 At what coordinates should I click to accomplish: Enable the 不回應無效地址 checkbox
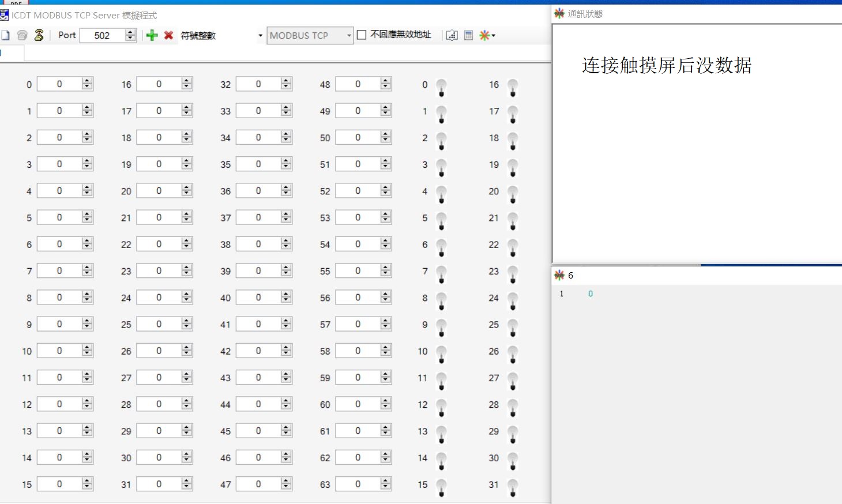coord(362,35)
